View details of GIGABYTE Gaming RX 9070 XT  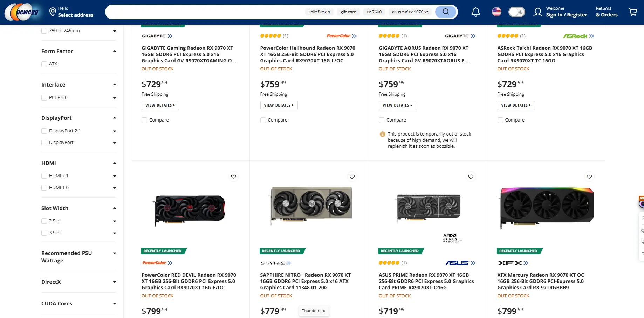[x=160, y=105]
